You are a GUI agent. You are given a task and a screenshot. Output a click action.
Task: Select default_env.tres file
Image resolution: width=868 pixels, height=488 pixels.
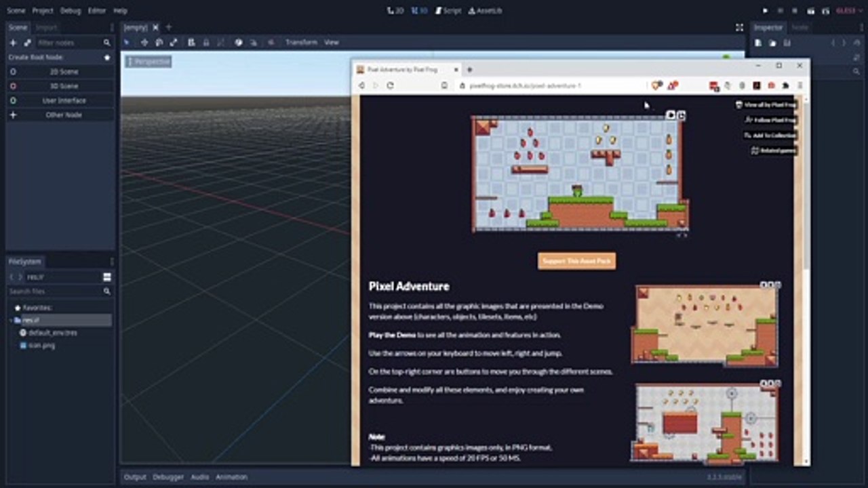pyautogui.click(x=47, y=333)
